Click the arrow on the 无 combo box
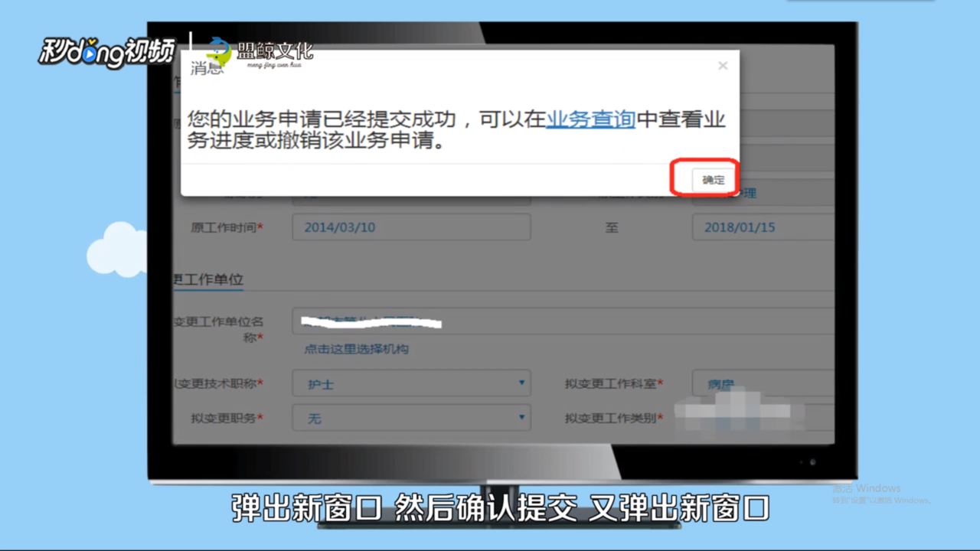 point(521,418)
